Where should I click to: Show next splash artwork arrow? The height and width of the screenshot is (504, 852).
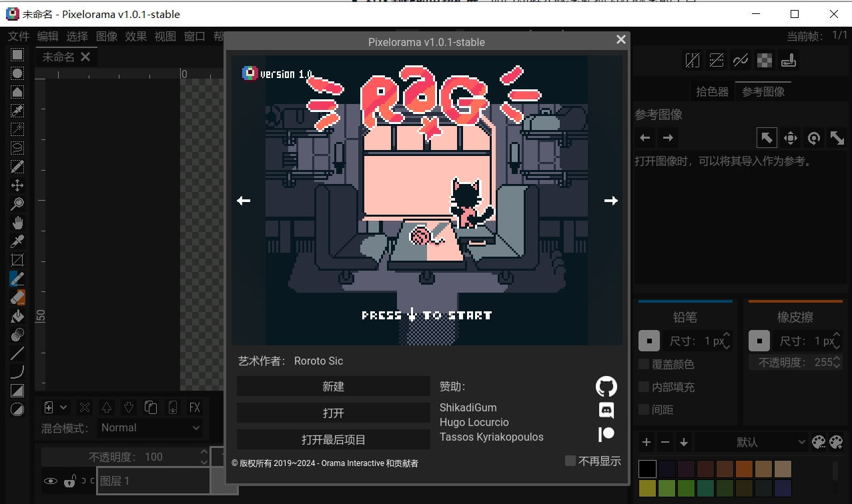point(610,201)
